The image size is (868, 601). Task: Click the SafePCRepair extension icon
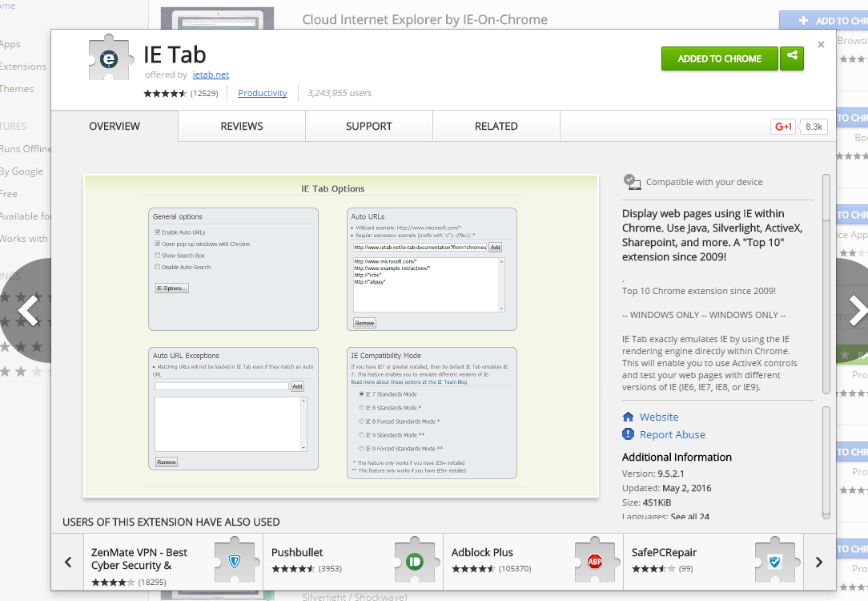[x=774, y=562]
